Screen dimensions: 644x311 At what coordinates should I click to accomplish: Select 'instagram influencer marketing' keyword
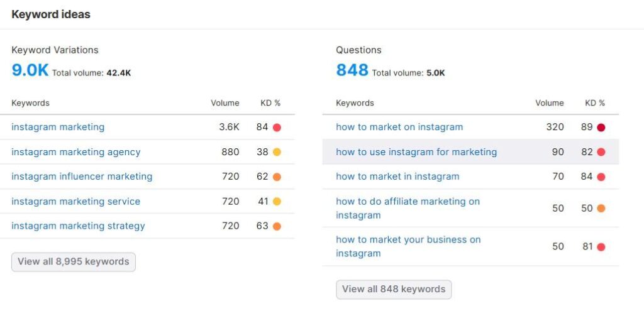click(82, 177)
